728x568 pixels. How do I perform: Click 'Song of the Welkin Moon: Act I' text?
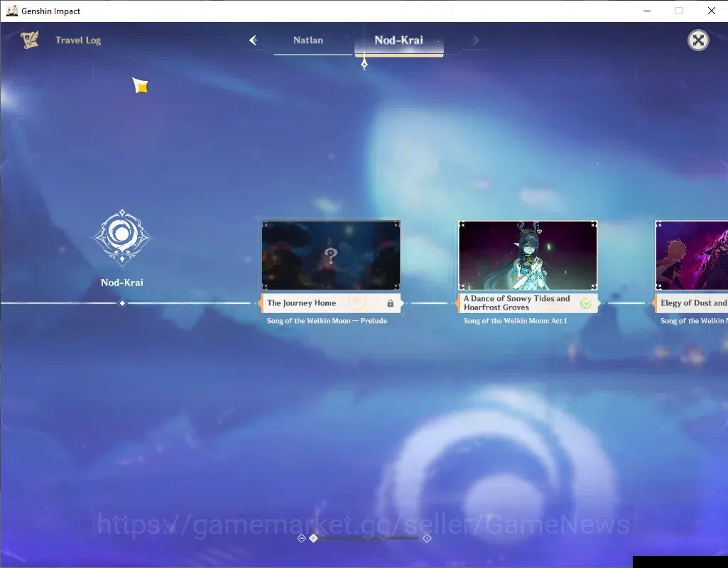[x=515, y=321]
